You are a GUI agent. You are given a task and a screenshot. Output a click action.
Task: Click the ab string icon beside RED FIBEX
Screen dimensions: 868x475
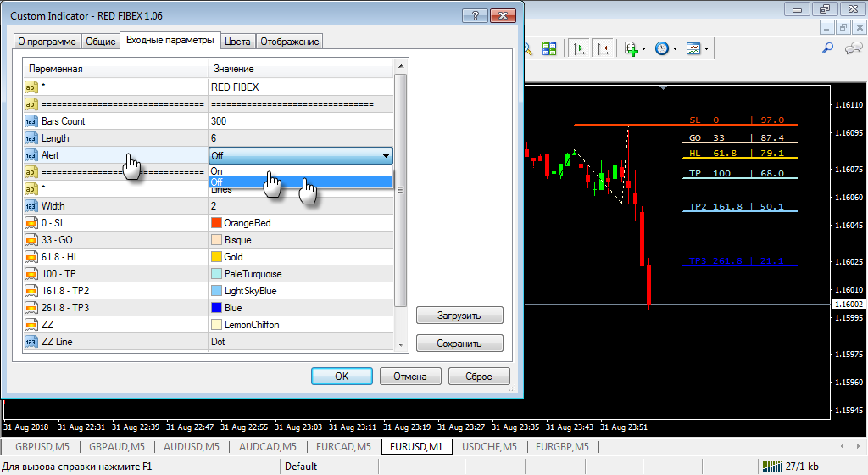pyautogui.click(x=31, y=87)
